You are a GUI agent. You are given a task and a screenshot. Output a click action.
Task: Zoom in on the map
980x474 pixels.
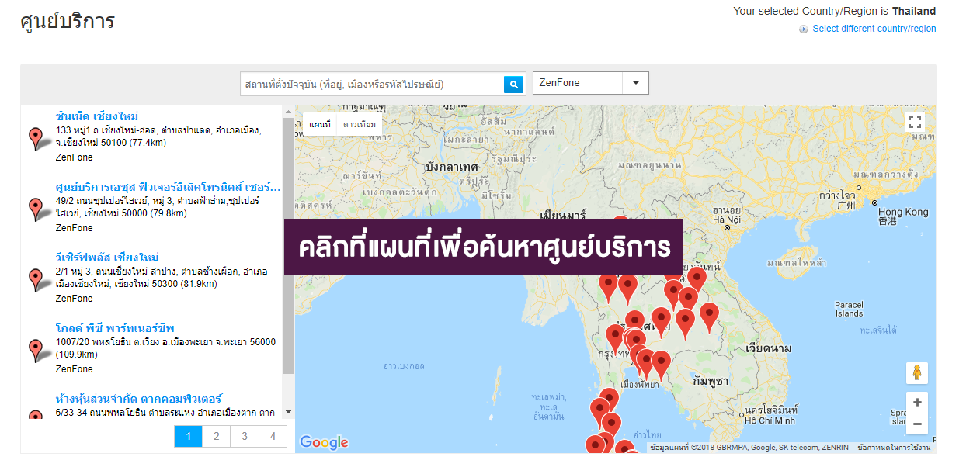pyautogui.click(x=917, y=403)
